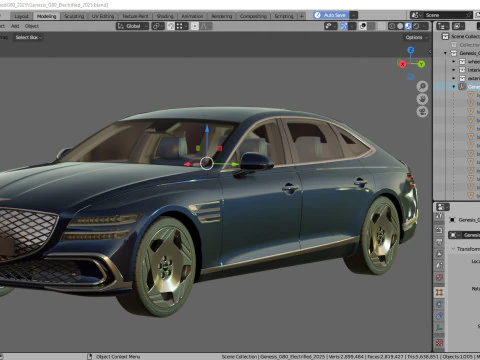Click the Pan view hand icon
The width and height of the screenshot is (480, 360).
tap(422, 99)
